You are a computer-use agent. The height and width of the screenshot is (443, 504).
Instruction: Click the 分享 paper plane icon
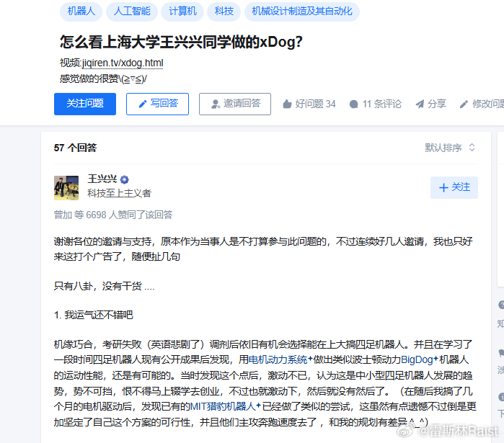[x=420, y=104]
